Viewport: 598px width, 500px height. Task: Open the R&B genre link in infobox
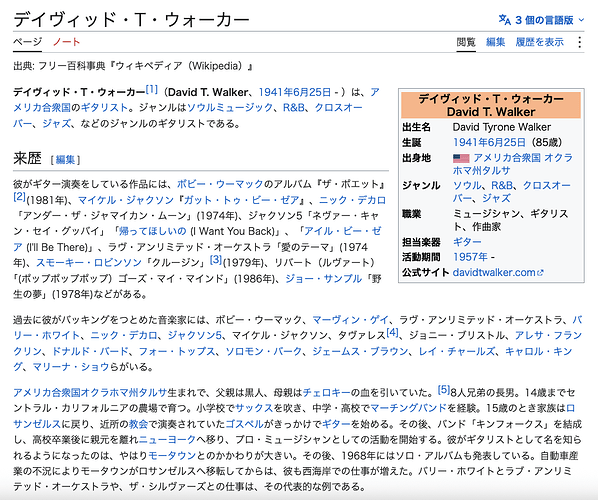point(502,185)
